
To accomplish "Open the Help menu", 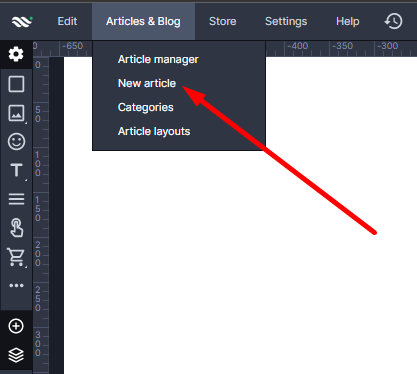I will [348, 21].
